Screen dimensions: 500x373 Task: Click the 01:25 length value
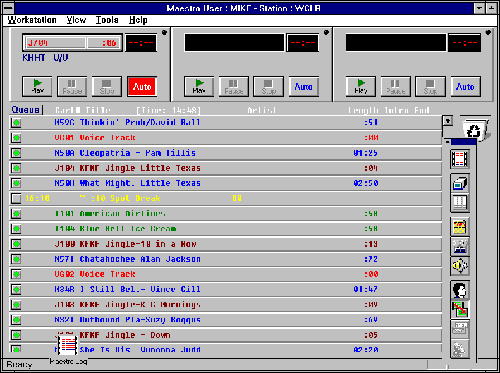click(366, 153)
